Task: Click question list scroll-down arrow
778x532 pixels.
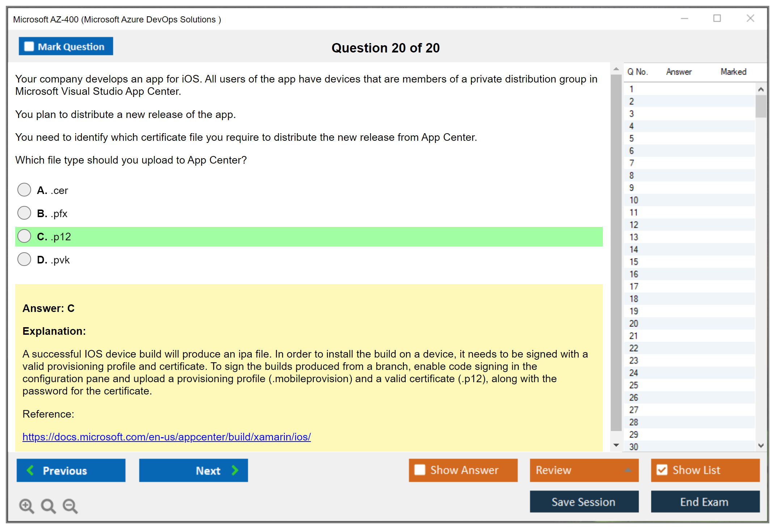Action: 761,446
